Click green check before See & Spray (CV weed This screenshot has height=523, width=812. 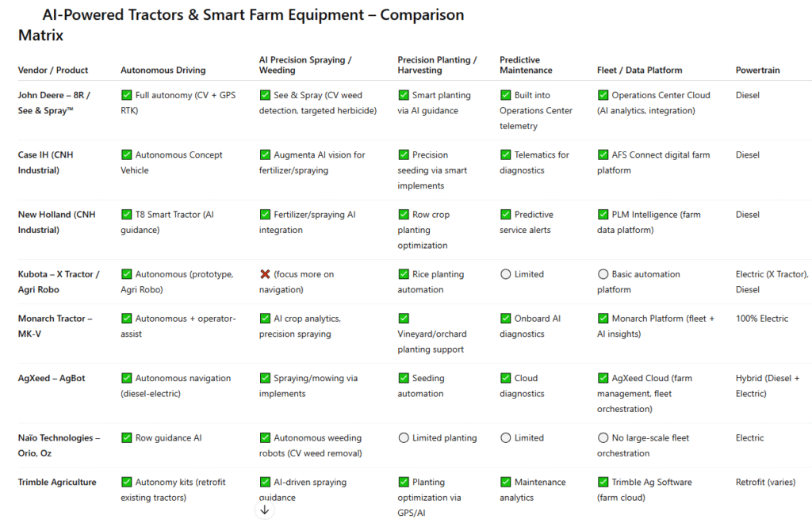pyautogui.click(x=265, y=95)
